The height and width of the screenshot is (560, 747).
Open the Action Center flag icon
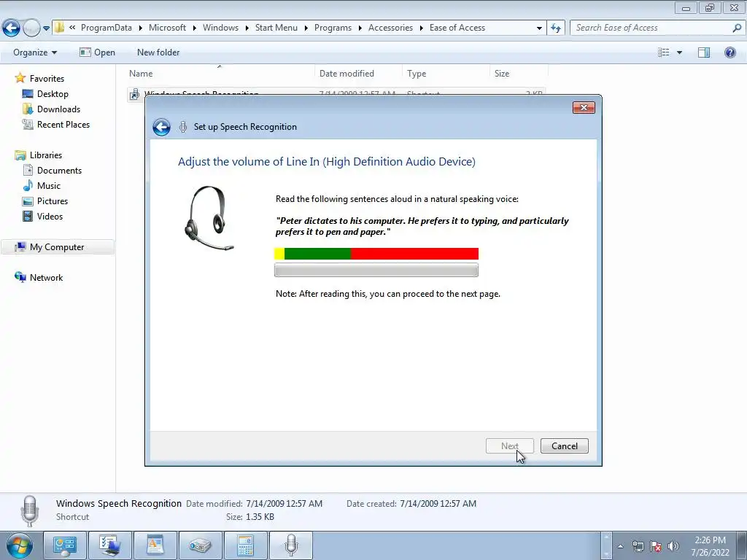tap(656, 546)
